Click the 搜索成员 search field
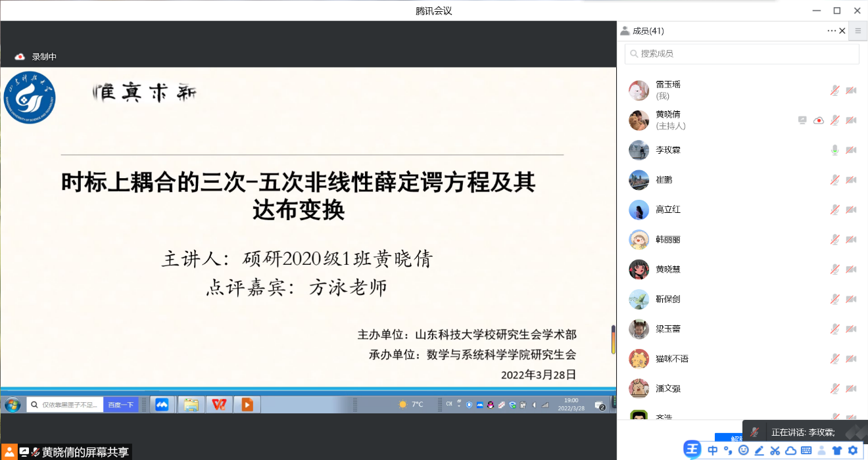Image resolution: width=868 pixels, height=460 pixels. [742, 54]
